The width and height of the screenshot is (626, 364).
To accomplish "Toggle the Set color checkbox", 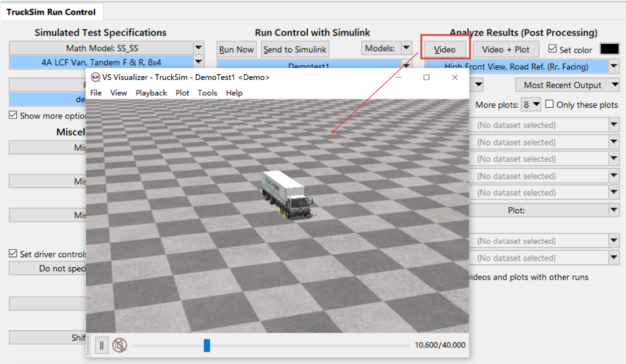I will point(553,49).
